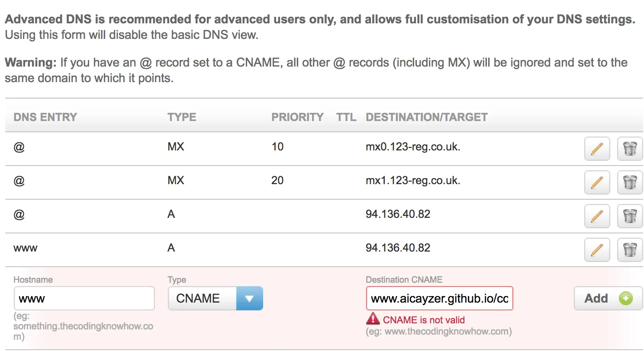Delete the mx1.123-reg.co.uk MX record
The width and height of the screenshot is (644, 351).
[630, 182]
